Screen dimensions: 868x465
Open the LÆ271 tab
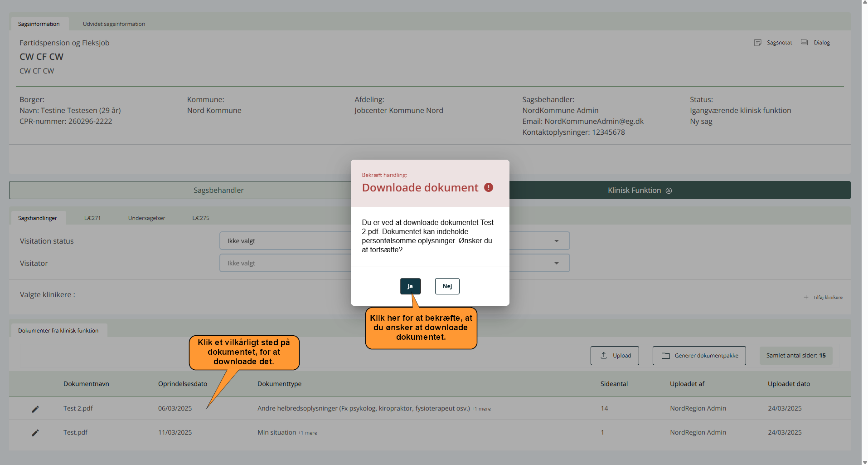(x=92, y=218)
